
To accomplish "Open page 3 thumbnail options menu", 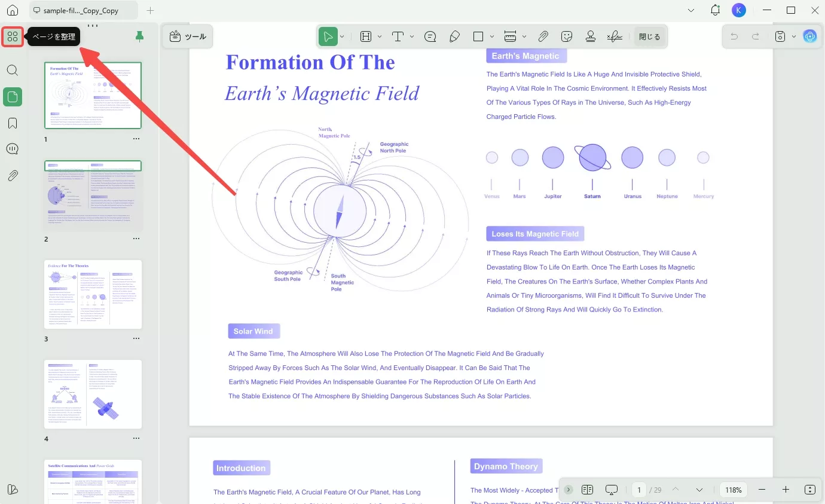I will [x=136, y=338].
